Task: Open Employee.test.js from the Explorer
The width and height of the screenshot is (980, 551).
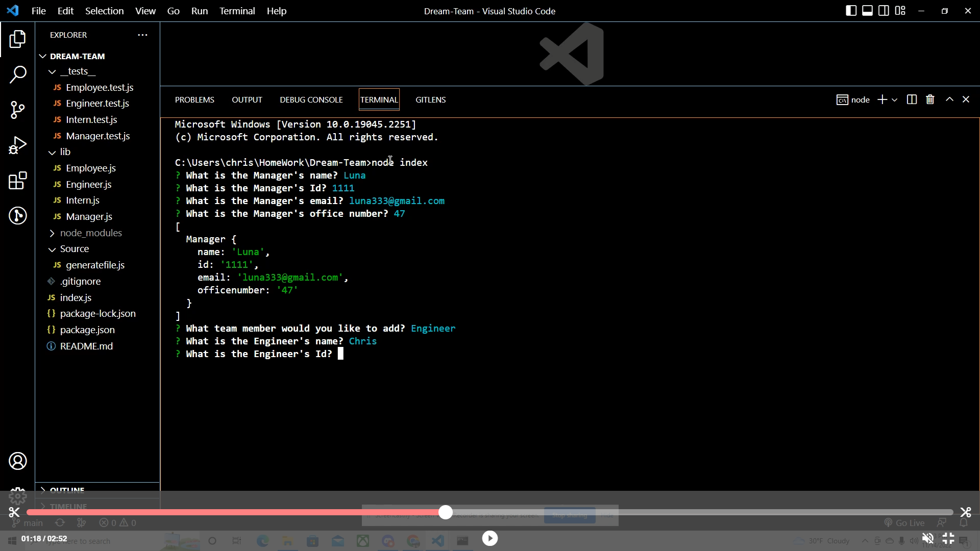Action: 99,87
